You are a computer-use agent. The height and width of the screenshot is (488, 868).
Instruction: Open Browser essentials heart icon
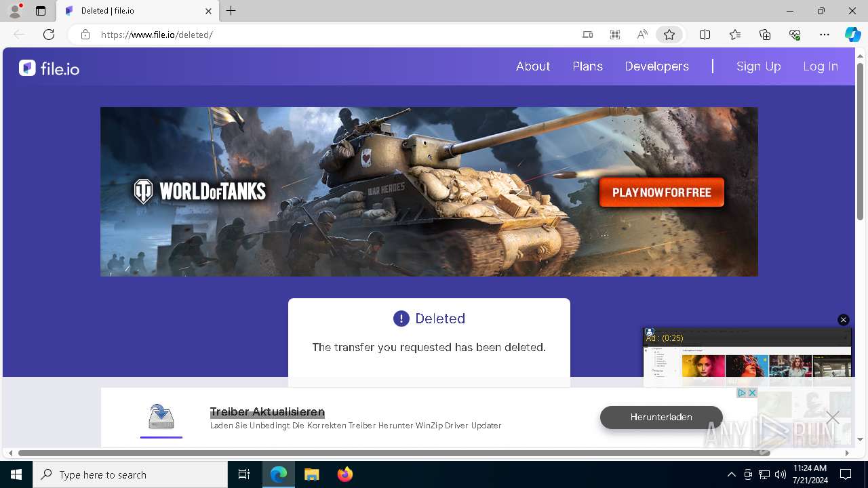[795, 35]
